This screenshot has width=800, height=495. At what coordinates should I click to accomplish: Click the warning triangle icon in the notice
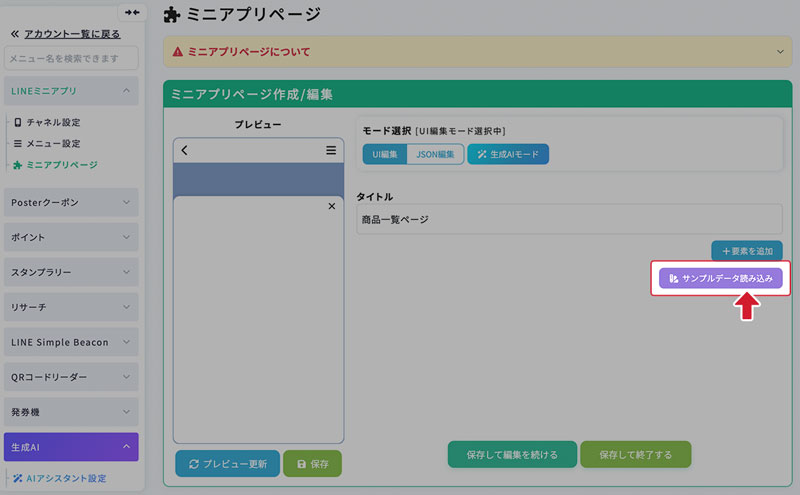tap(178, 52)
